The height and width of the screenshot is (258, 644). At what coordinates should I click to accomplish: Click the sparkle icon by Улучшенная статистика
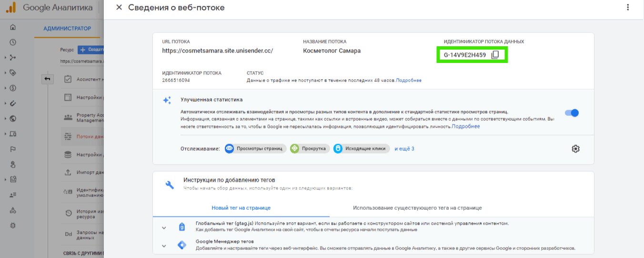tap(167, 101)
